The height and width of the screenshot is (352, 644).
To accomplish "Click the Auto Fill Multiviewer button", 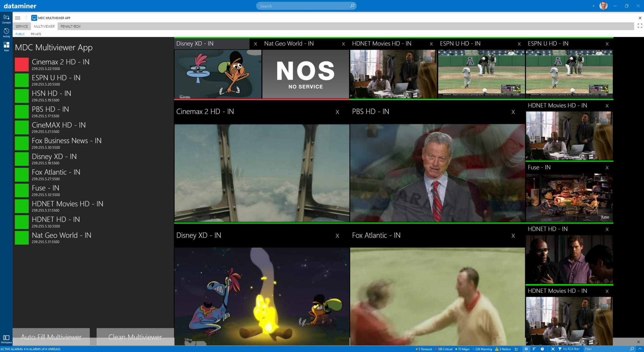I will [51, 337].
